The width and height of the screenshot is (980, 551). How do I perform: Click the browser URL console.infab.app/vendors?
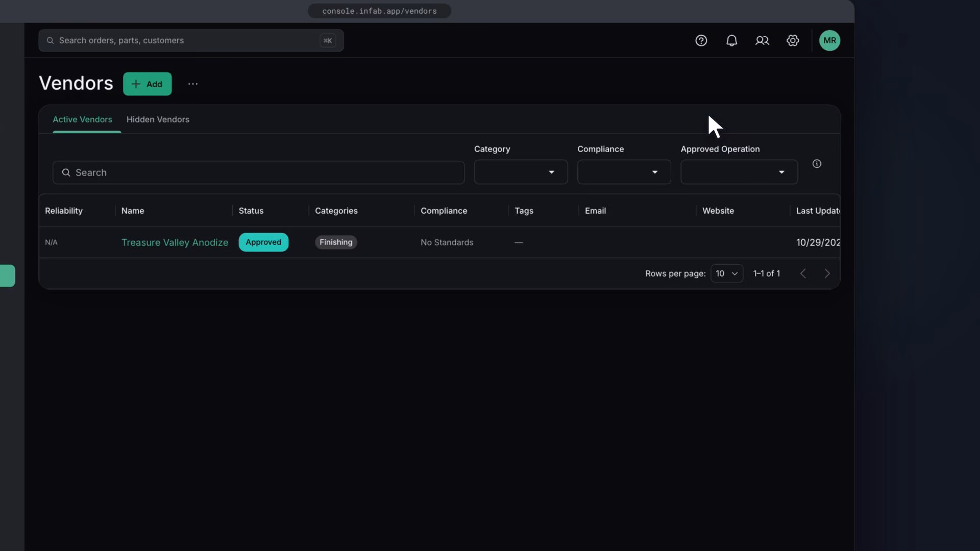[379, 11]
